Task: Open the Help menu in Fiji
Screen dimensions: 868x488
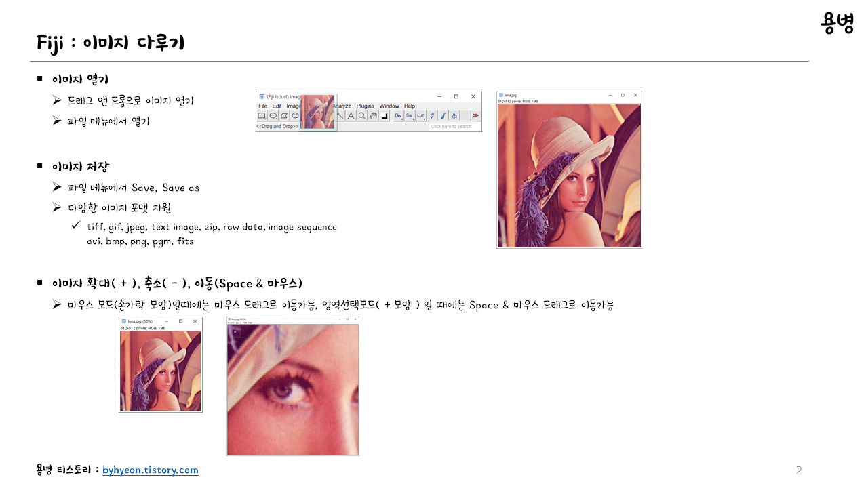Action: tap(410, 106)
